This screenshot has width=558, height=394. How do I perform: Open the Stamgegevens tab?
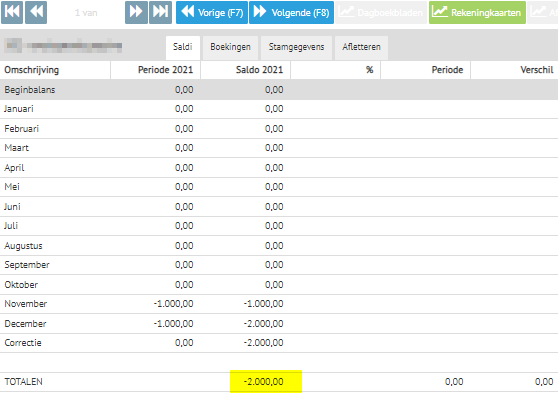click(296, 47)
